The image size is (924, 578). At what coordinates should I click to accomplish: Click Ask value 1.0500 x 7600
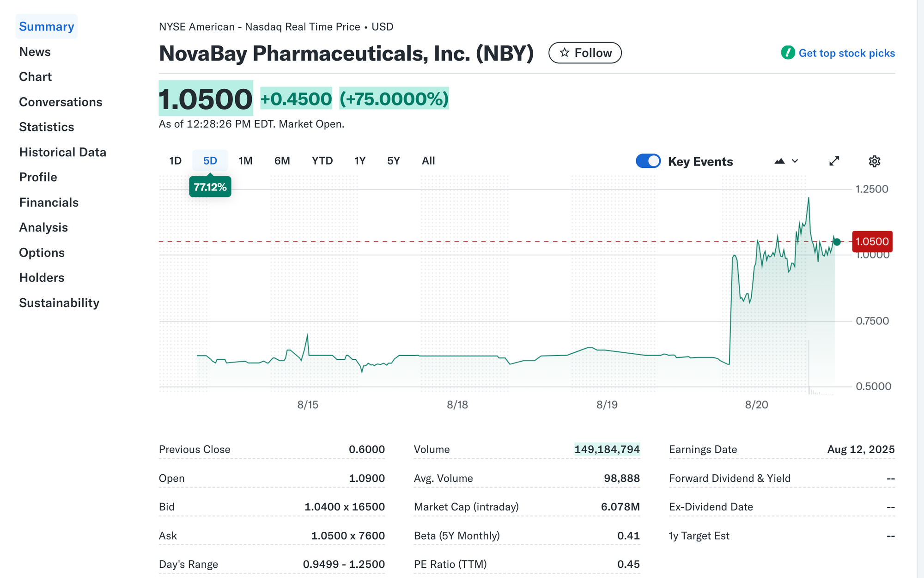tap(348, 535)
